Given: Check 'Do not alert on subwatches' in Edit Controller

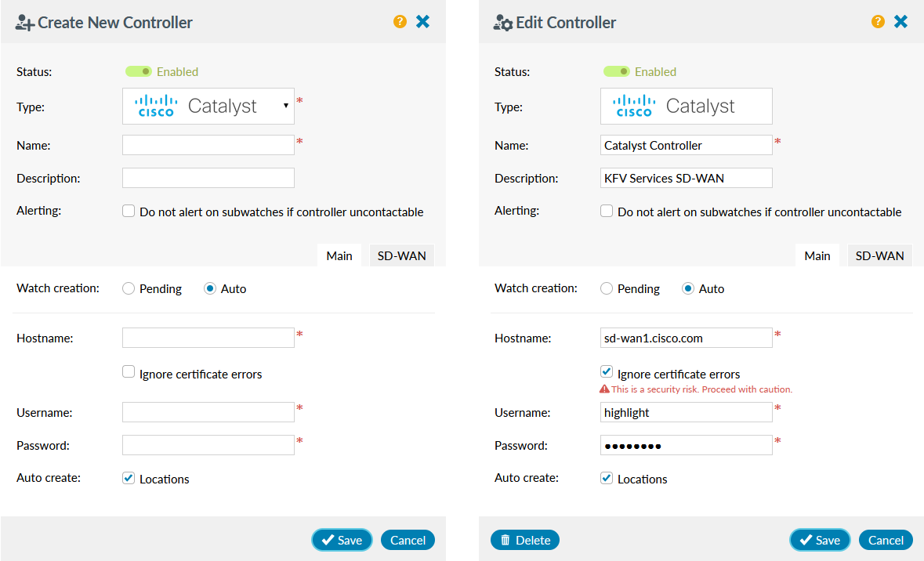Looking at the screenshot, I should point(606,210).
